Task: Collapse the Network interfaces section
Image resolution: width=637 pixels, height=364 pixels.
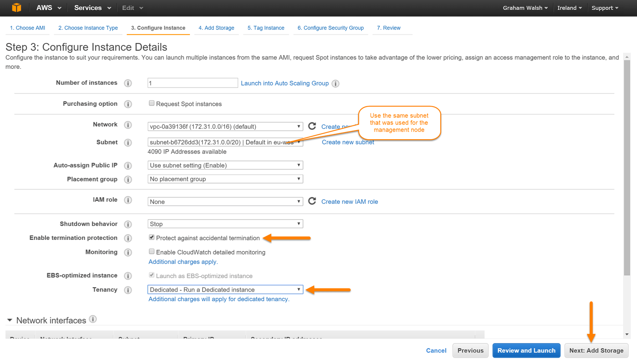Action: click(10, 320)
